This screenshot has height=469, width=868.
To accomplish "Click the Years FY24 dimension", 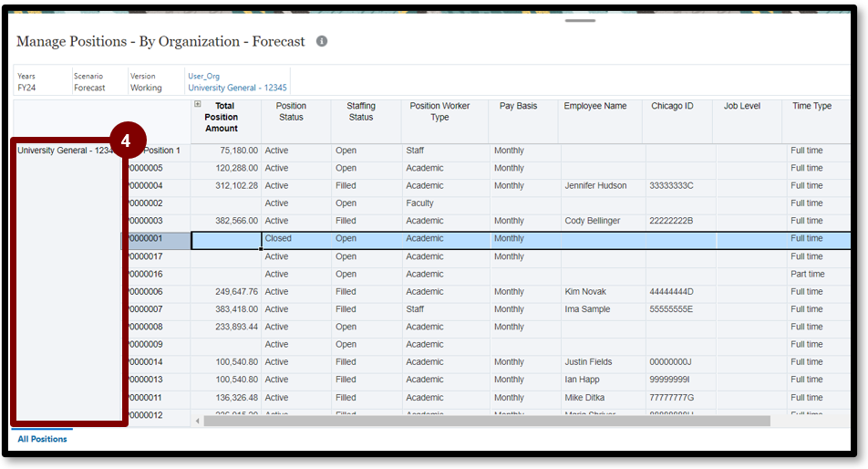I will [x=42, y=81].
